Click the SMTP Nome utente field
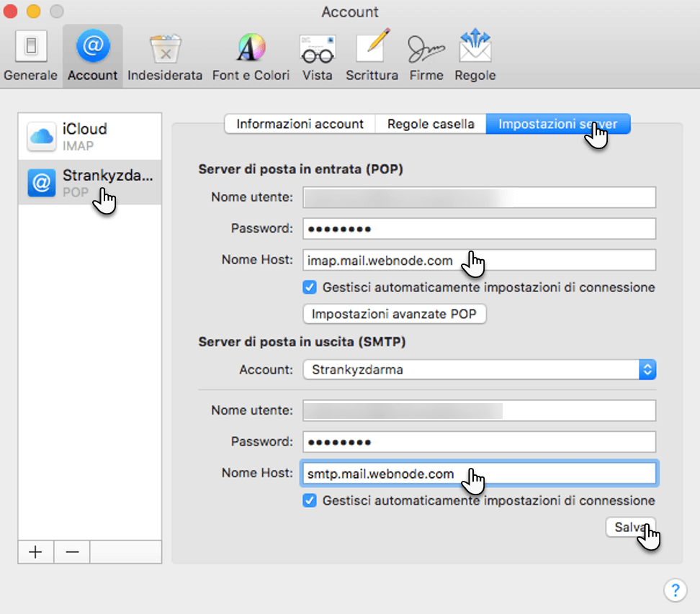This screenshot has height=614, width=700. pos(479,410)
